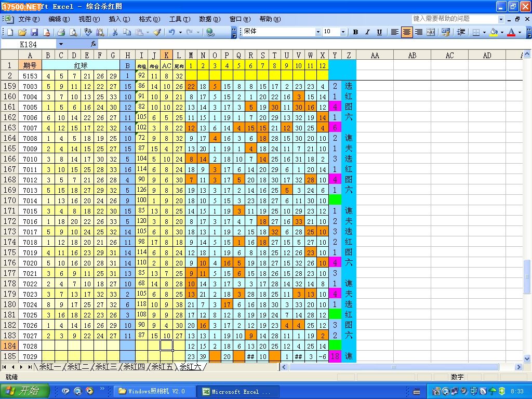Click the Paste clipboard icon
Screen dimensions: 532x399
pyautogui.click(x=139, y=32)
